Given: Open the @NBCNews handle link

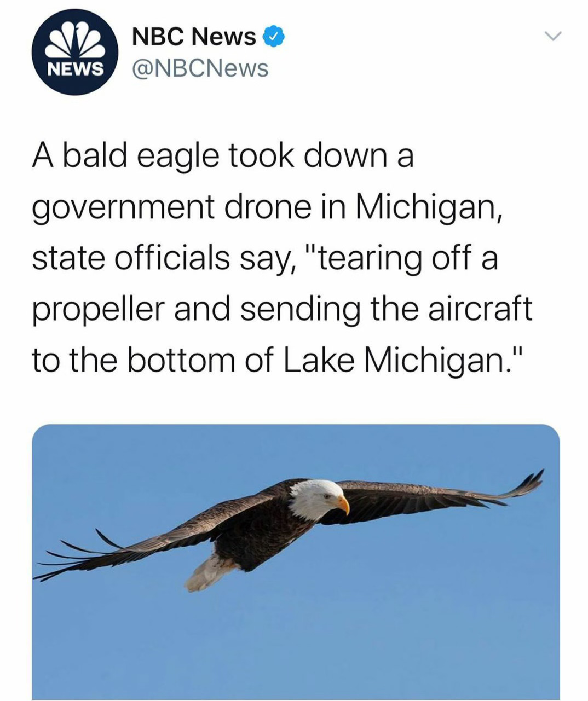Looking at the screenshot, I should (x=200, y=68).
